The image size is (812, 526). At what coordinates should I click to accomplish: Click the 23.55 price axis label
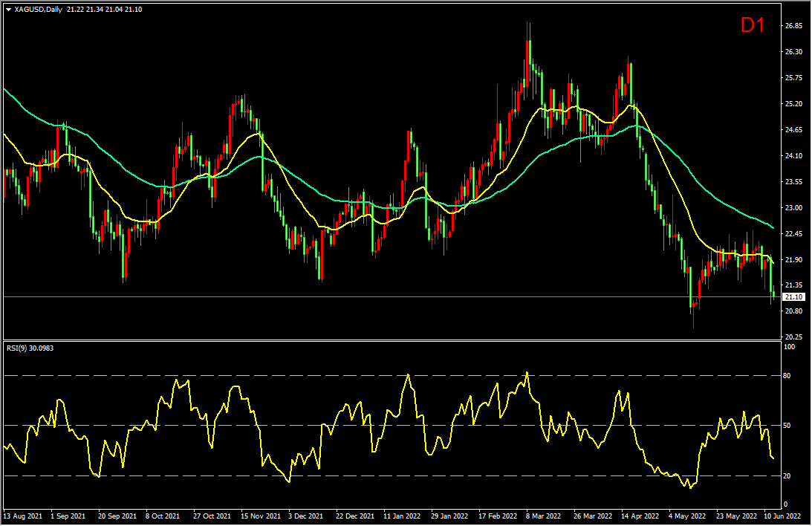794,182
